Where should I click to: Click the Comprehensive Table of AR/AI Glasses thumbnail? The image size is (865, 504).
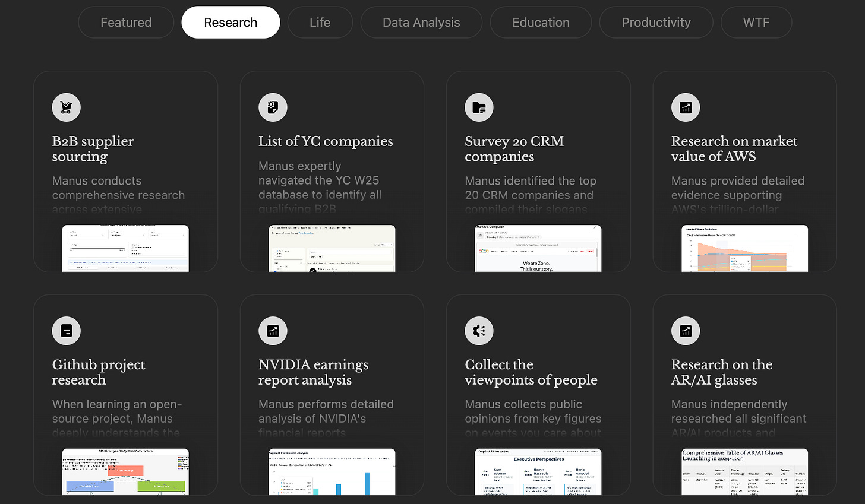[x=744, y=472]
